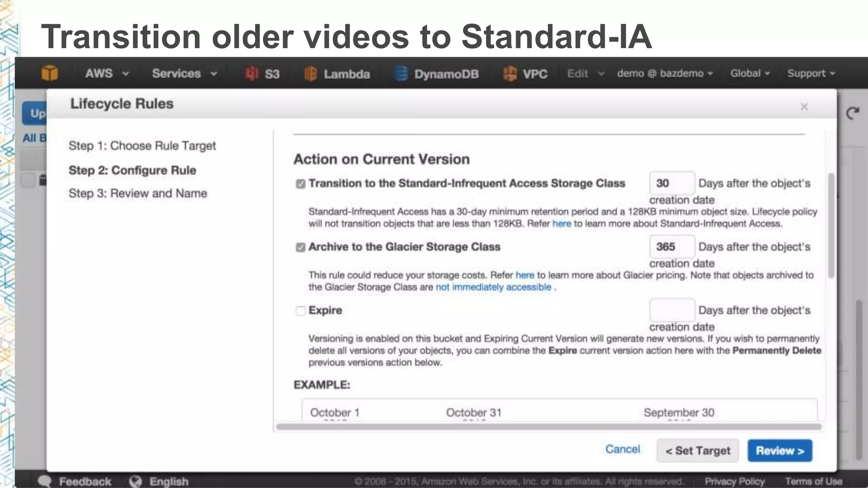Click the dialog's vertical scrollbar thumb
The height and width of the screenshot is (488, 868).
pos(831,226)
